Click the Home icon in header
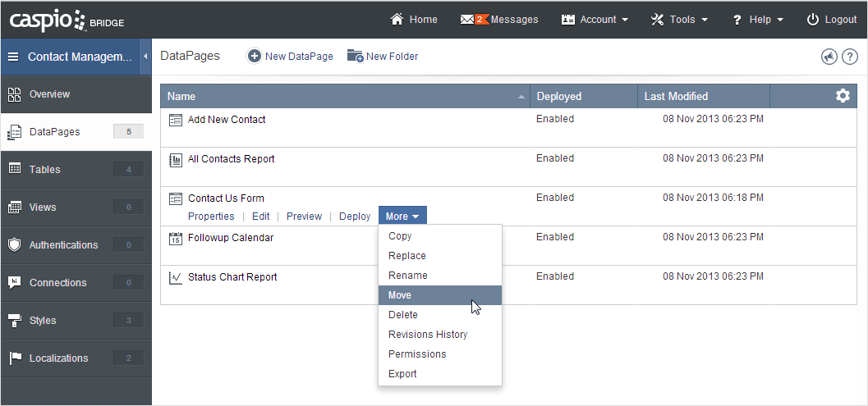 point(398,19)
